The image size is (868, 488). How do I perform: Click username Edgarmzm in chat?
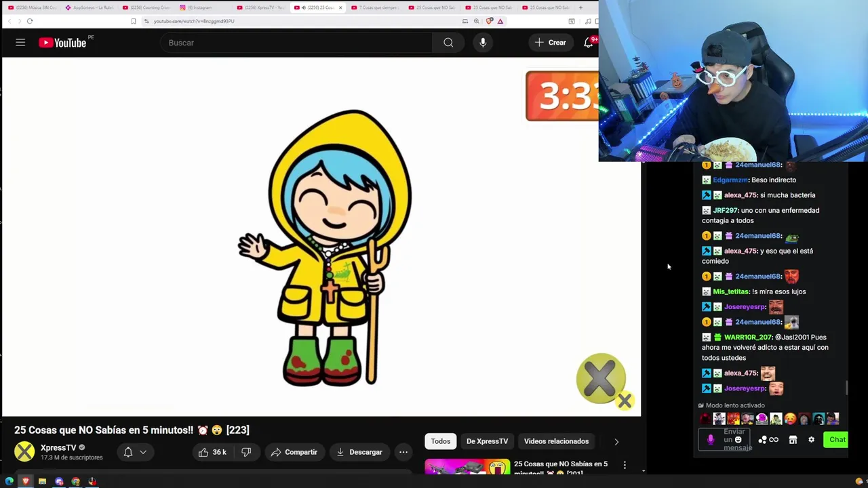pyautogui.click(x=730, y=180)
